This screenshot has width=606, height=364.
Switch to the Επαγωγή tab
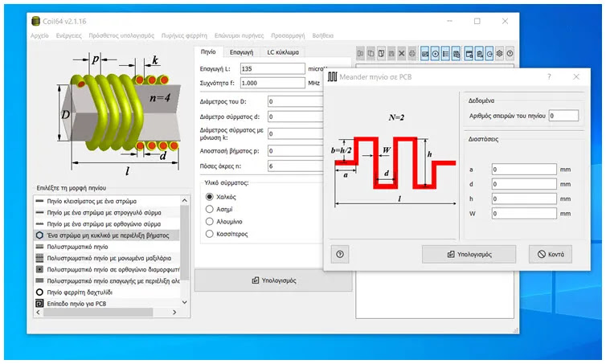(x=241, y=52)
